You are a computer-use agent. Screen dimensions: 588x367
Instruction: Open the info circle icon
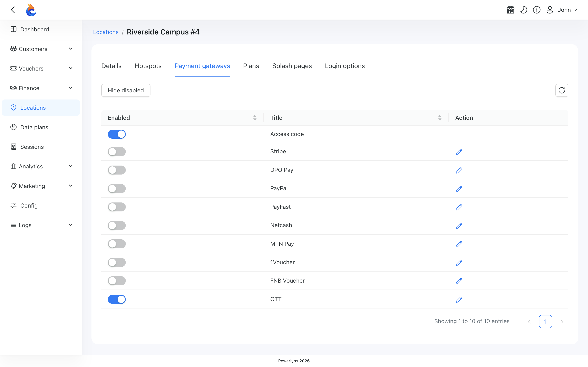click(537, 10)
